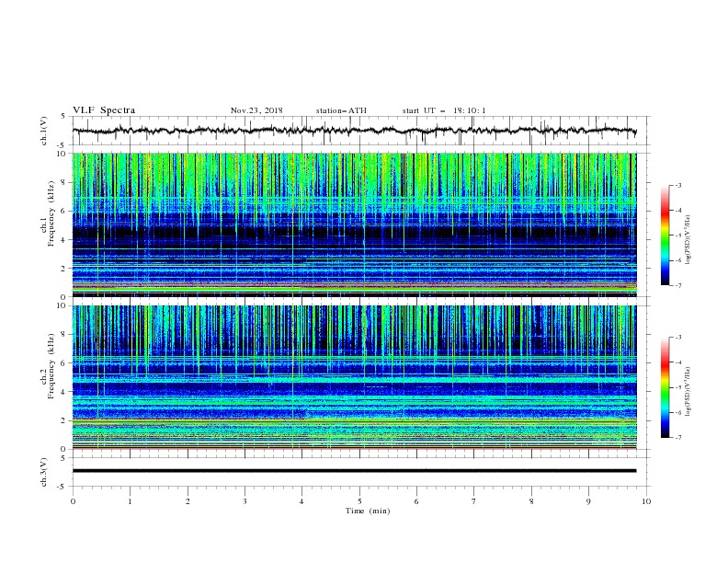Select the log(PSD) label beside ch.2 colorbar
This screenshot has width=728, height=563.
click(x=688, y=392)
